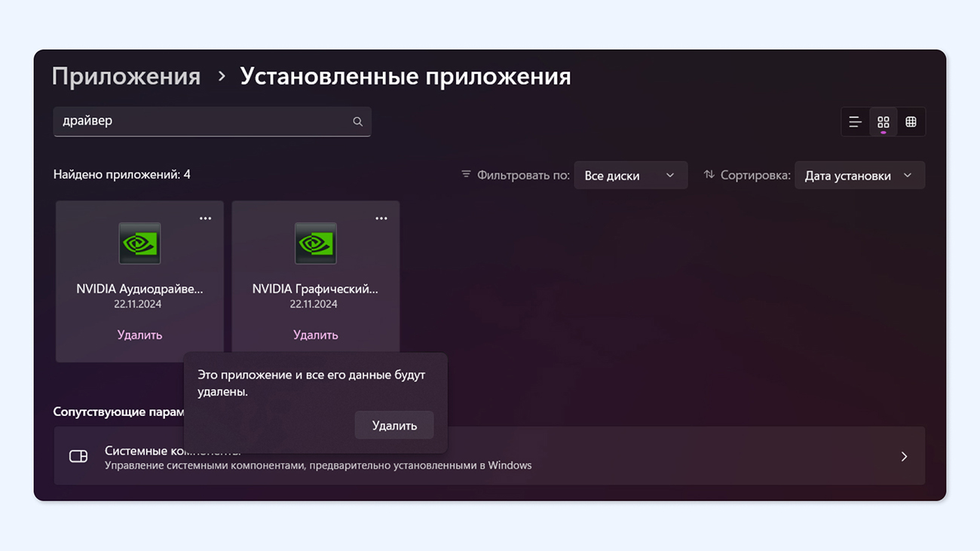Click the Найдено приложений: 4 text
Image resolution: width=980 pixels, height=551 pixels.
pyautogui.click(x=121, y=175)
